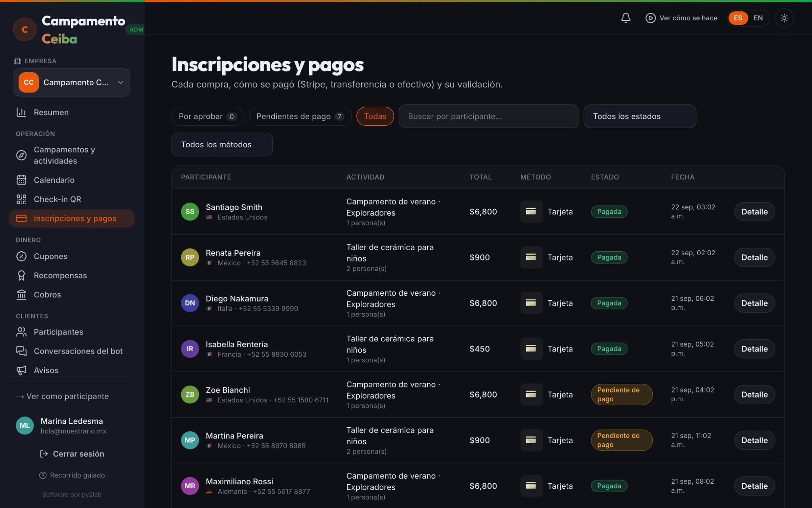Screen dimensions: 812x508
Task: Open Detalle for Renata Pereira
Action: coord(754,257)
